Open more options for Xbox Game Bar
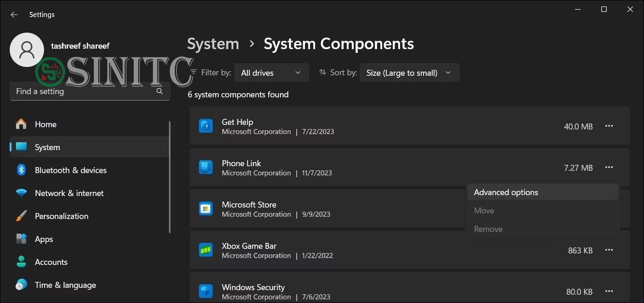The height and width of the screenshot is (303, 644). click(x=609, y=250)
